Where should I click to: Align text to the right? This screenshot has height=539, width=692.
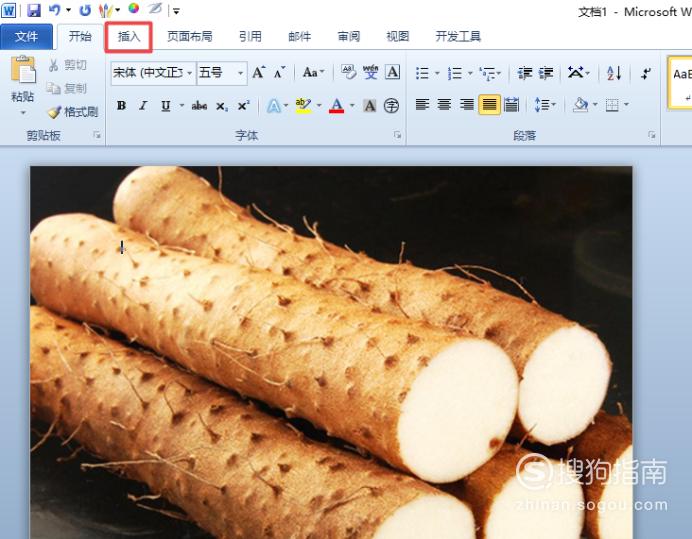pos(466,105)
